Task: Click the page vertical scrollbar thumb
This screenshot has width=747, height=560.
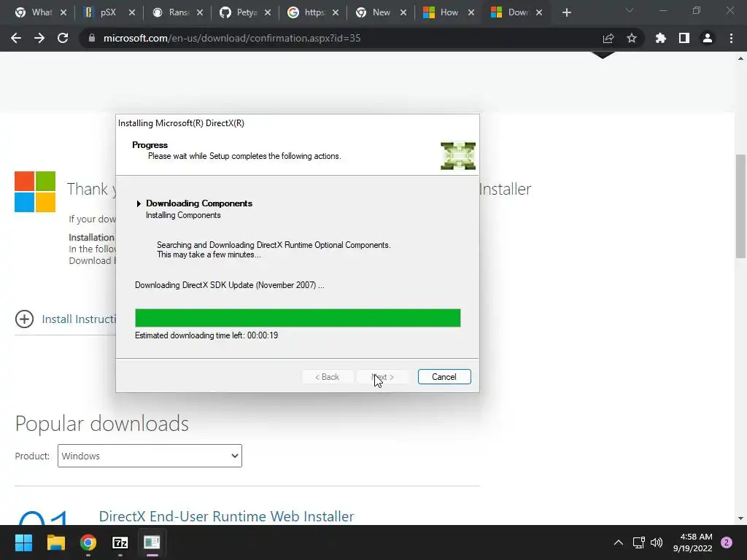Action: (x=740, y=206)
